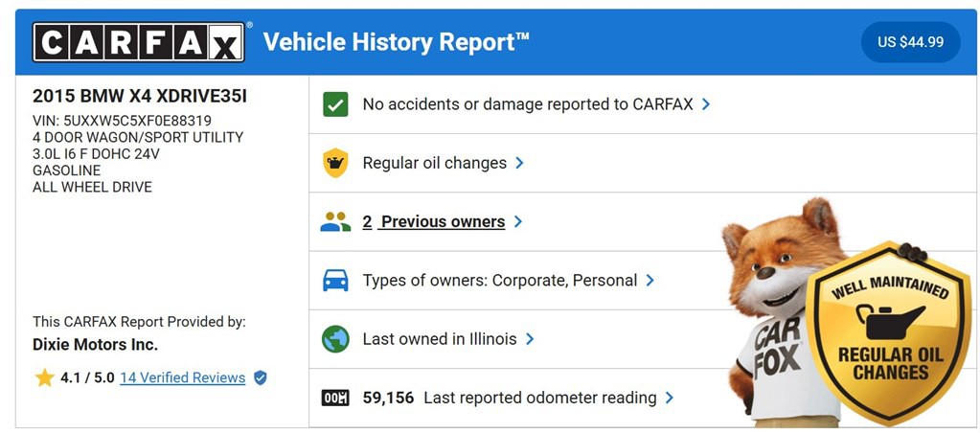Expand the no accidents reported chevron
The width and height of the screenshot is (980, 433).
coord(706,104)
